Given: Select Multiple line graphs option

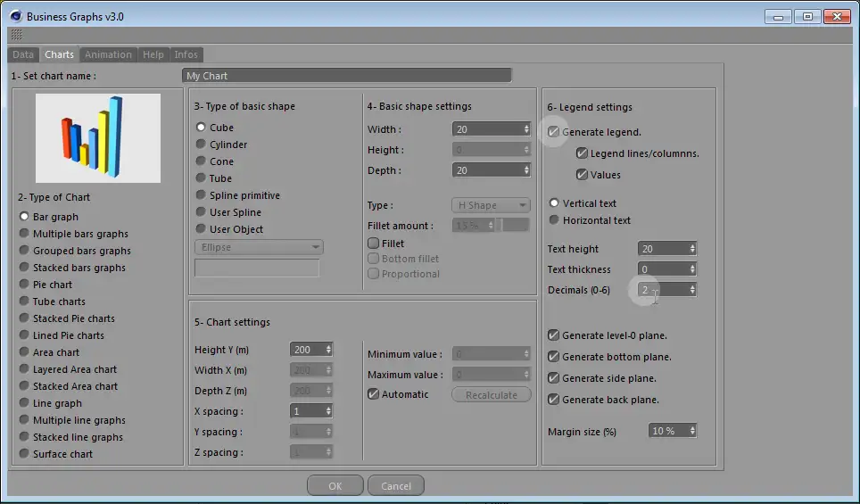Looking at the screenshot, I should click(x=72, y=421).
